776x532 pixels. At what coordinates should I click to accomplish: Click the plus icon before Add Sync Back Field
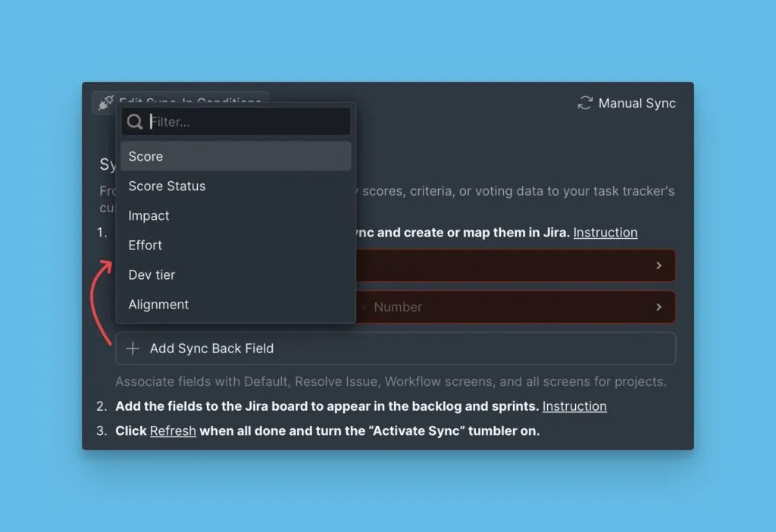pos(133,349)
